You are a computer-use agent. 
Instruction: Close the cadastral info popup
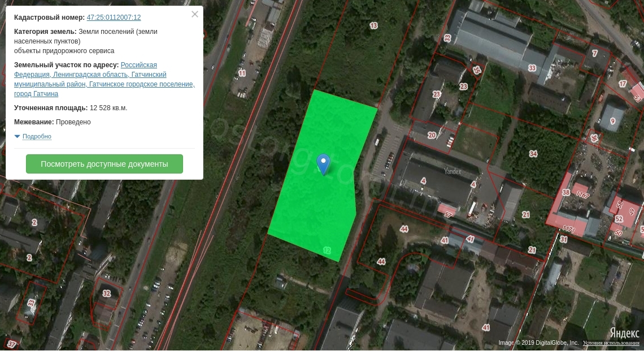coord(195,15)
